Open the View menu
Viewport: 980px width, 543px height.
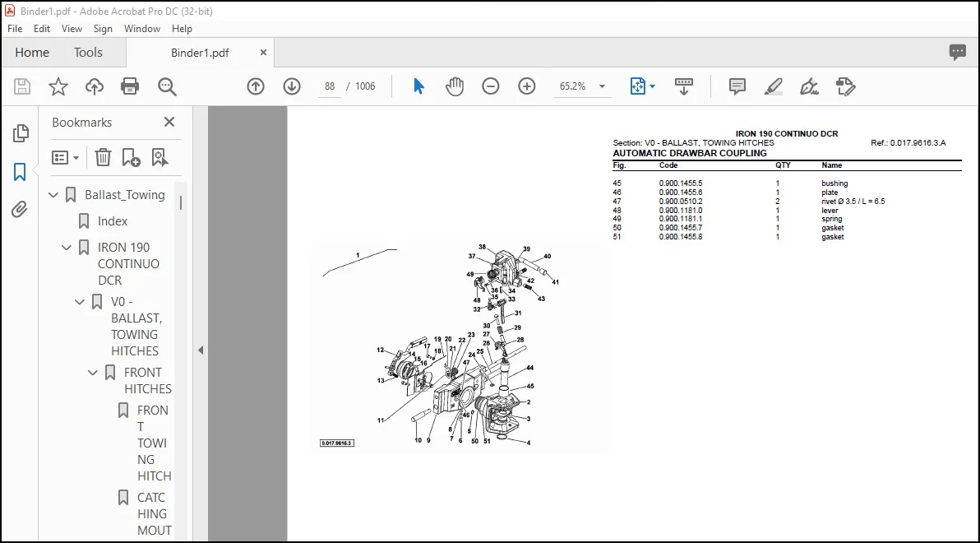point(72,29)
